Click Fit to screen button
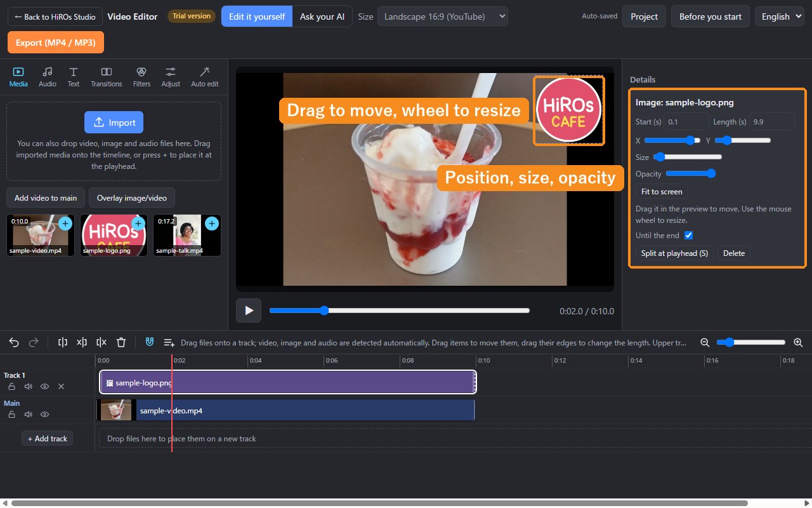812x508 pixels. (x=662, y=192)
